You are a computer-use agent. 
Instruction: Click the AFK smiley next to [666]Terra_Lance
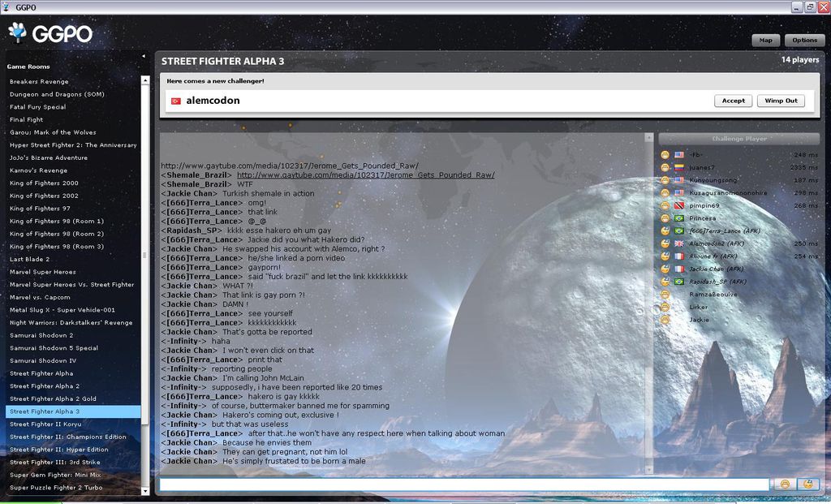[665, 231]
